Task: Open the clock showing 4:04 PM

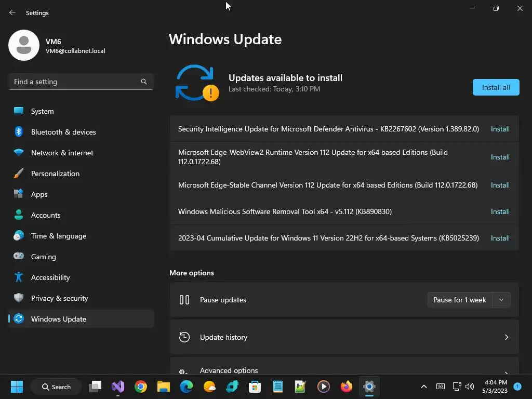Action: [x=495, y=387]
